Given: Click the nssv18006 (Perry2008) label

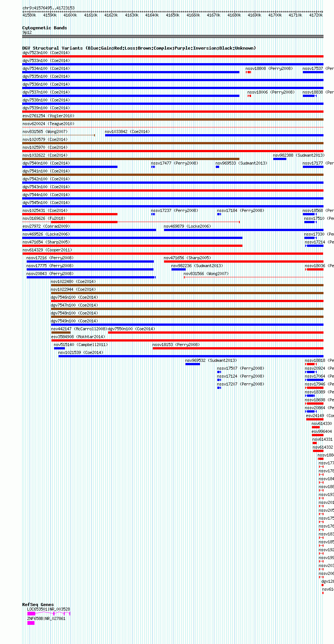Looking at the screenshot, I should (271, 92).
